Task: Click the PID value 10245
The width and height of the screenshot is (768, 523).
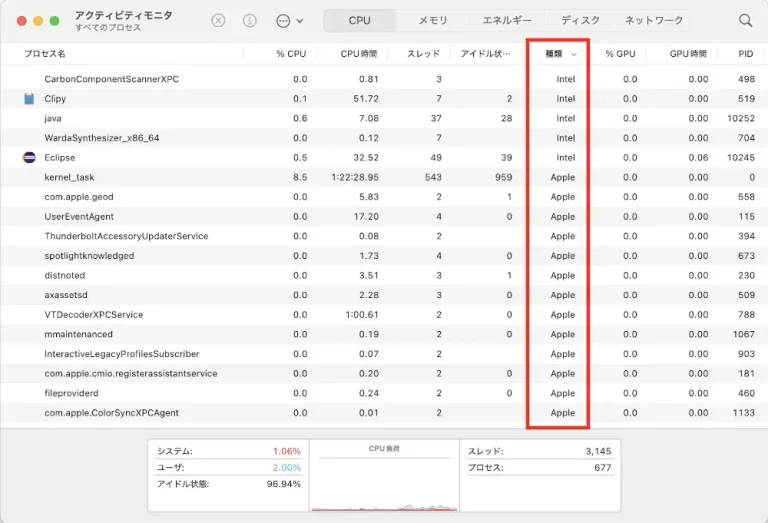Action: click(x=741, y=158)
